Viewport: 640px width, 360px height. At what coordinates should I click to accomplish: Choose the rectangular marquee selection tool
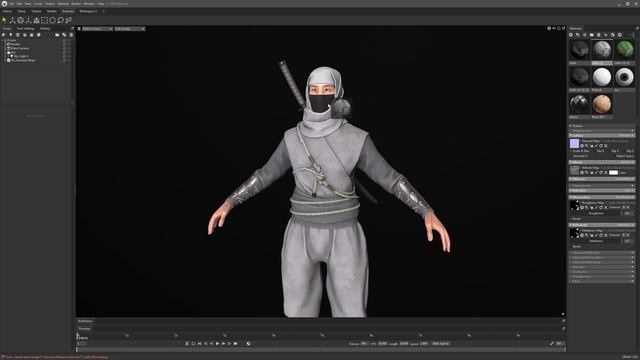point(44,20)
